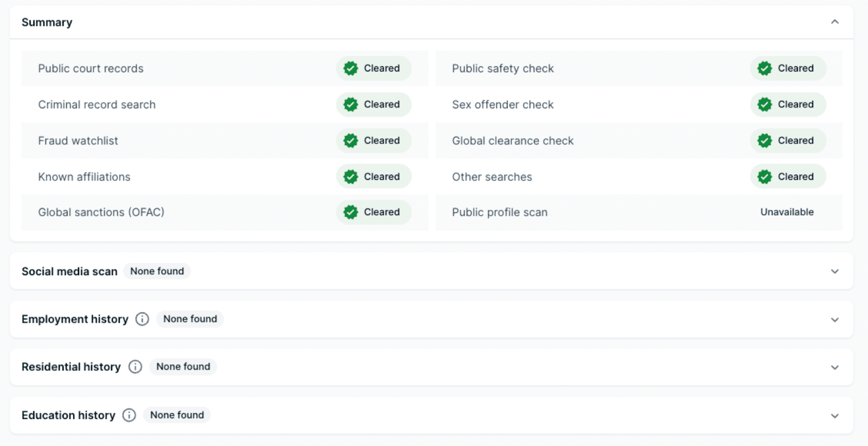
Task: Click Cleared status for Criminal record search
Action: click(x=381, y=105)
